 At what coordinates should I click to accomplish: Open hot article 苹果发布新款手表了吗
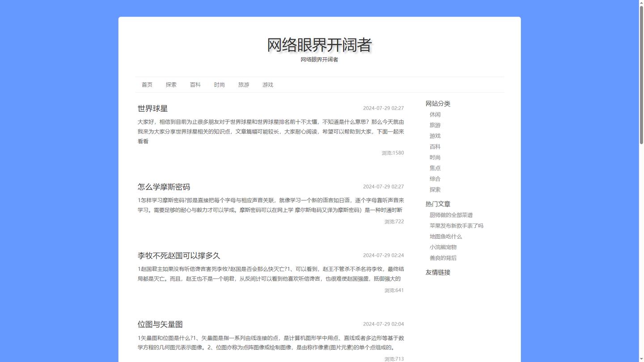tap(457, 226)
